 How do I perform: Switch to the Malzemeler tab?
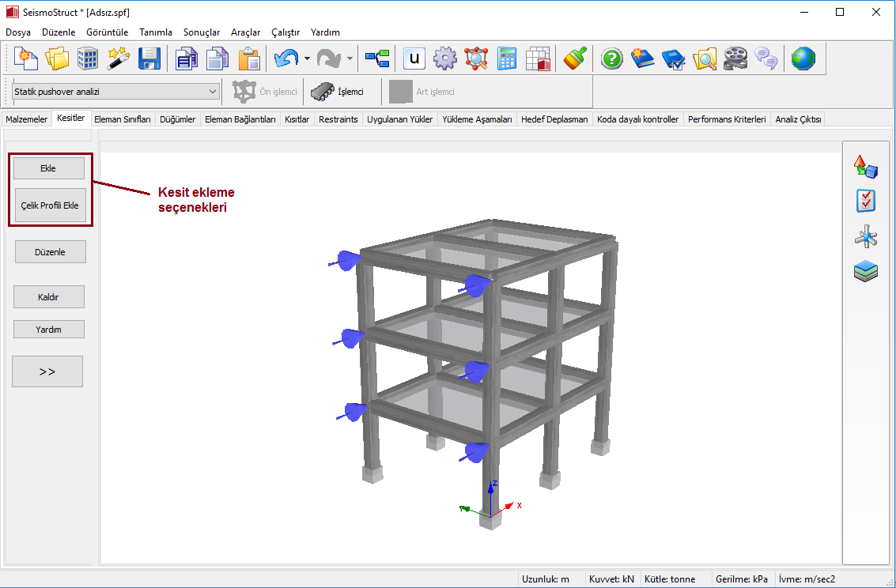pos(27,119)
